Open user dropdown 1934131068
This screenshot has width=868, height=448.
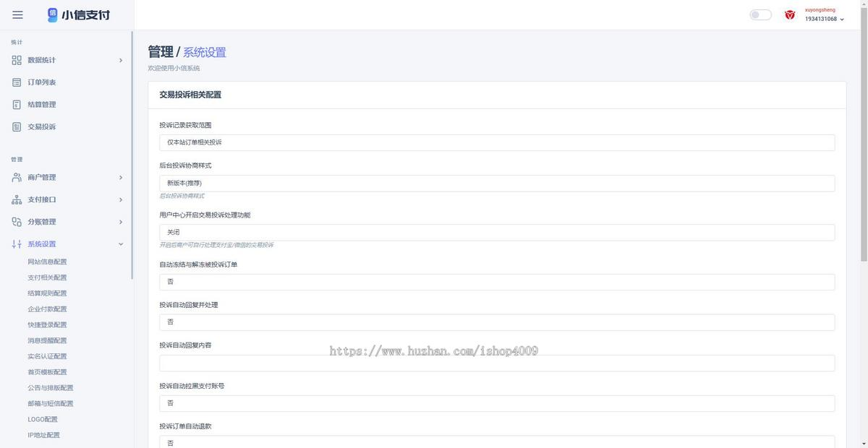click(x=825, y=20)
